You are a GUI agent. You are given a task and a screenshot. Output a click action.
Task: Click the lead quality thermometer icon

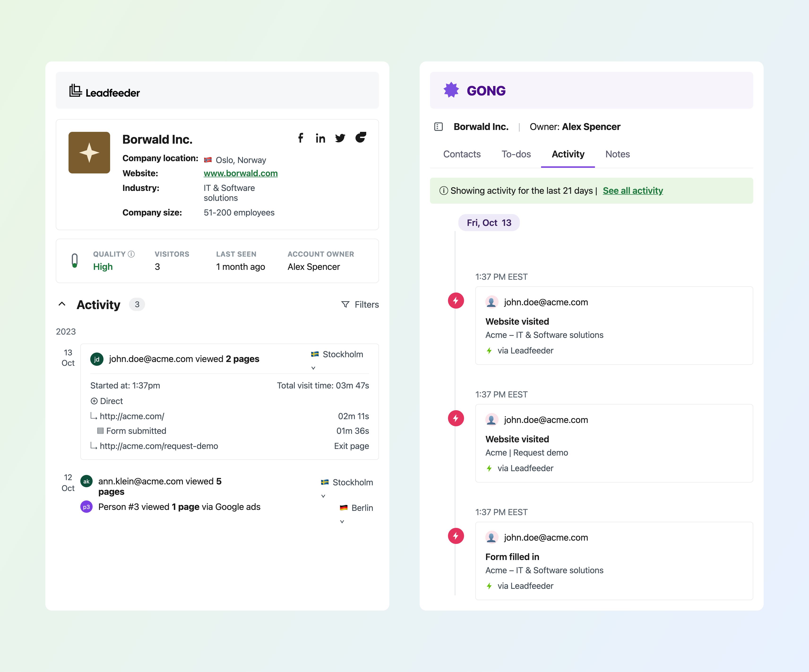[x=75, y=260]
